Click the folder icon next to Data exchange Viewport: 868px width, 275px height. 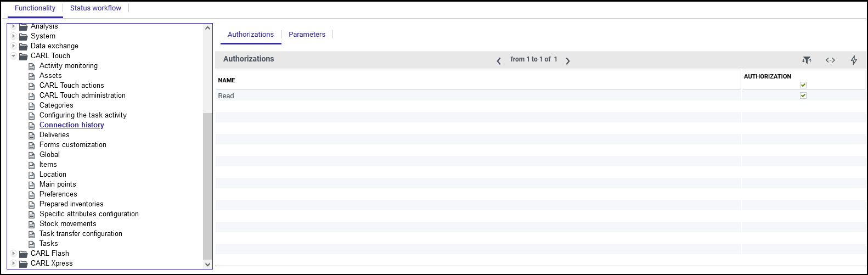click(x=23, y=46)
